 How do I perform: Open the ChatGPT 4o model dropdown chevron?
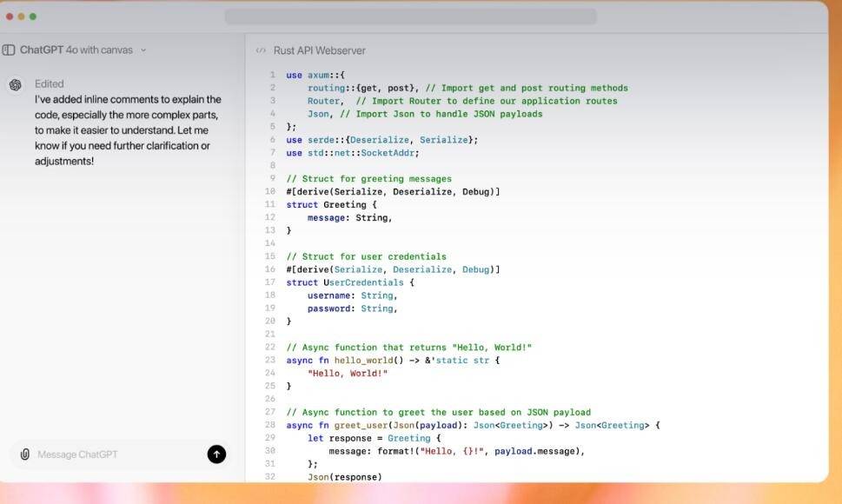143,50
